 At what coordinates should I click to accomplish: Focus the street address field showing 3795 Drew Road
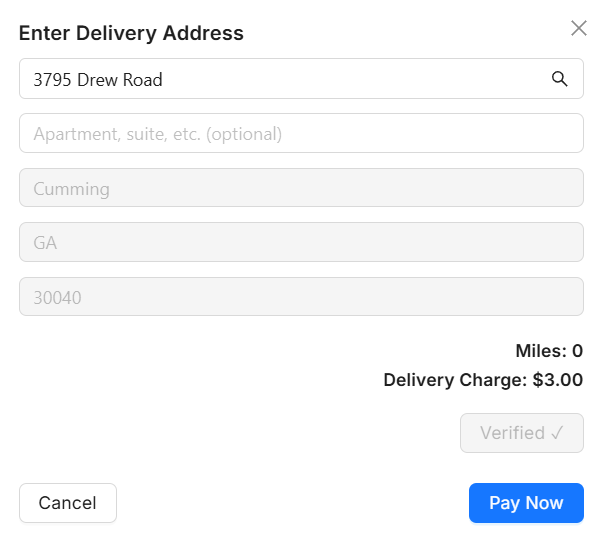(x=280, y=79)
